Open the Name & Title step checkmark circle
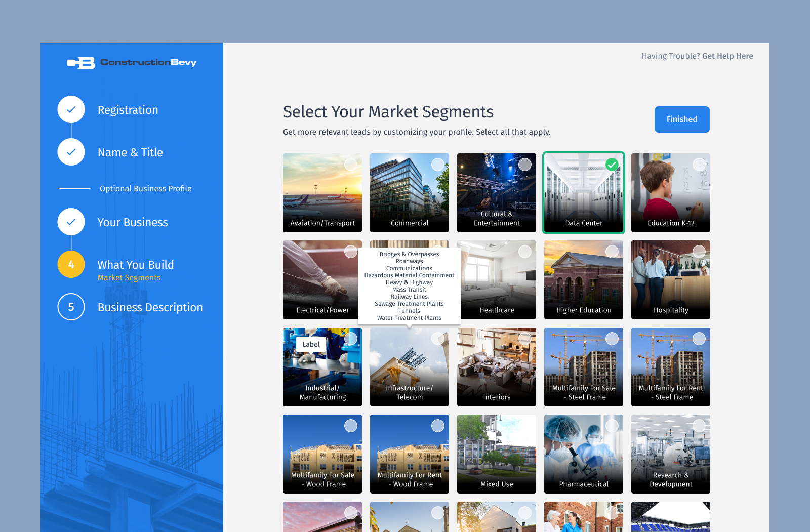The height and width of the screenshot is (532, 810). click(x=71, y=152)
